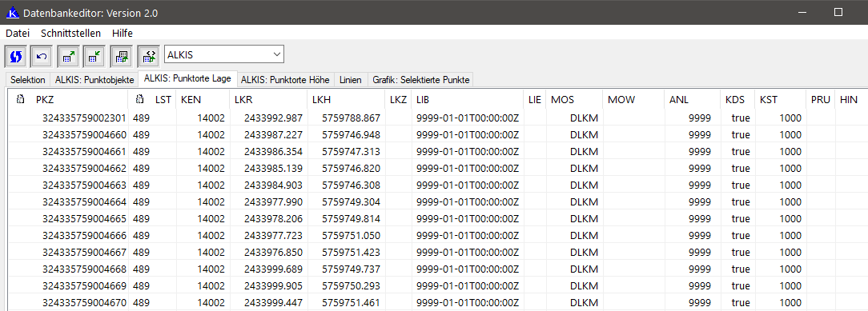
Task: Select PKZ cell 324335759004664
Action: click(84, 201)
